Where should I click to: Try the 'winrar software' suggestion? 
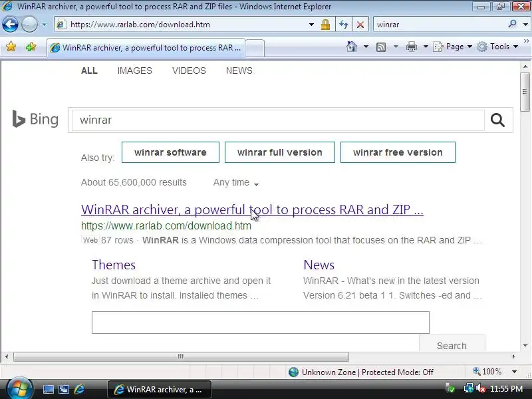[170, 152]
